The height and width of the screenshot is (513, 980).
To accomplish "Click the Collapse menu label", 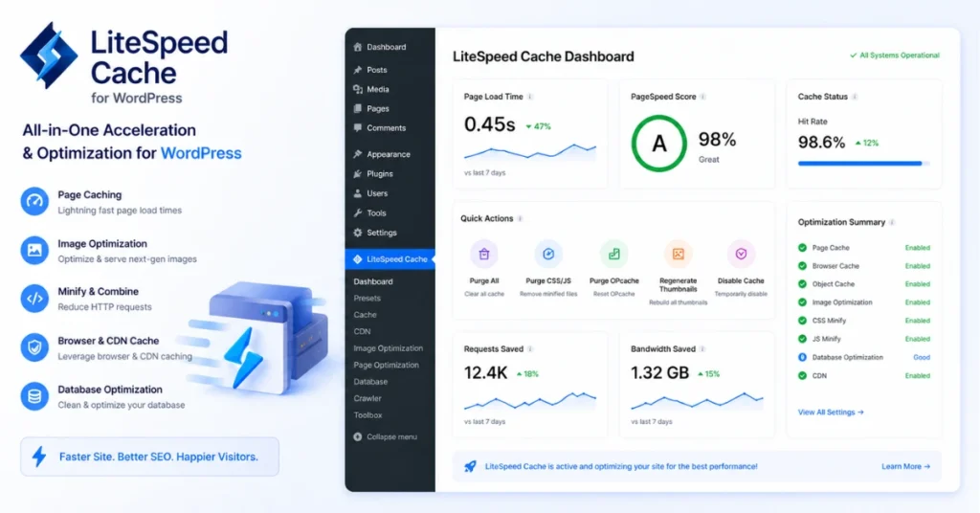I will click(x=391, y=436).
